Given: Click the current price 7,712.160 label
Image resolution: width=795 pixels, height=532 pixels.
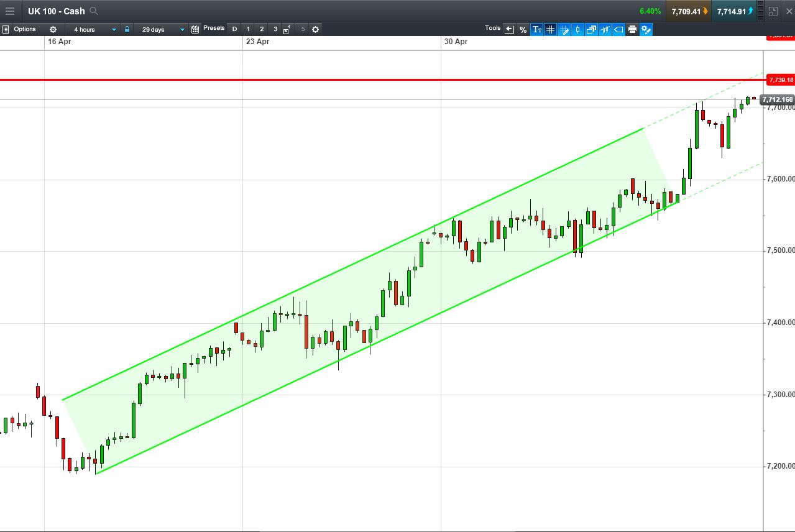Looking at the screenshot, I should point(778,99).
